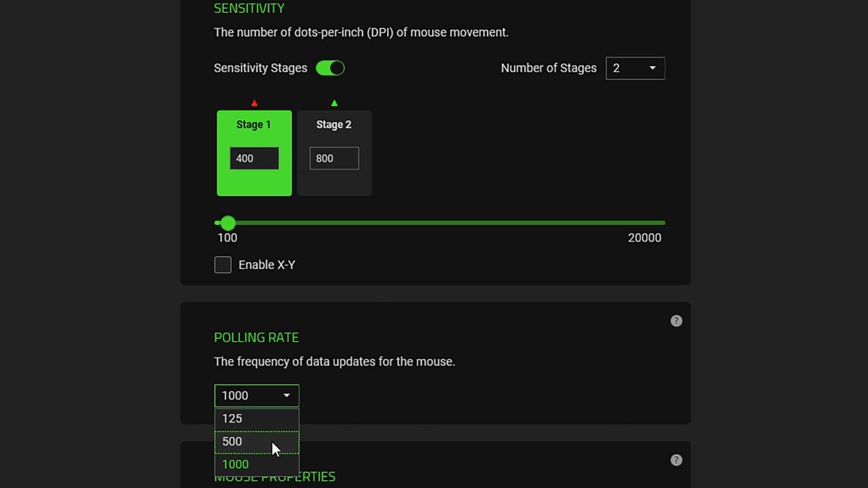Viewport: 868px width, 488px height.
Task: Click the Mouse Properties help question icon
Action: (x=676, y=460)
